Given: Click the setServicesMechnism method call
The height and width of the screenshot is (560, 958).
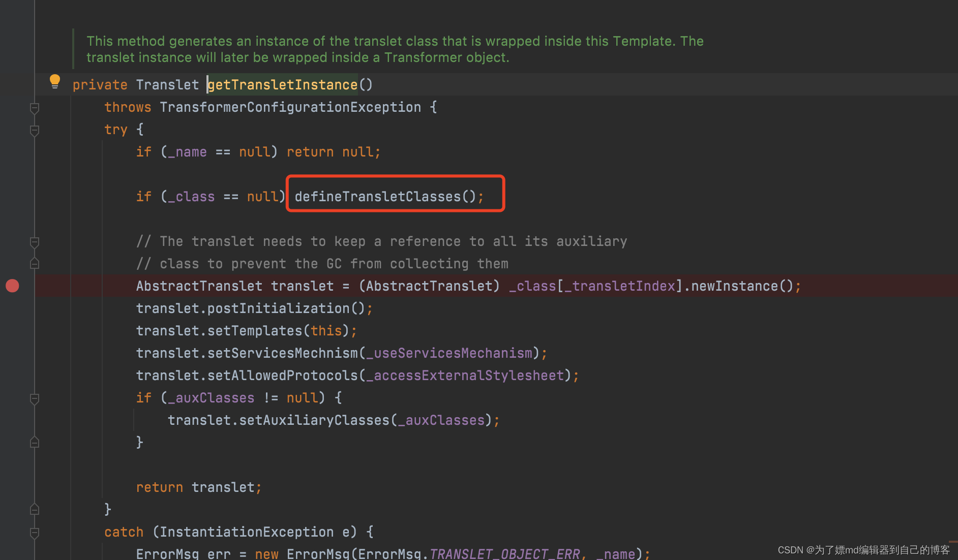Looking at the screenshot, I should coord(283,353).
